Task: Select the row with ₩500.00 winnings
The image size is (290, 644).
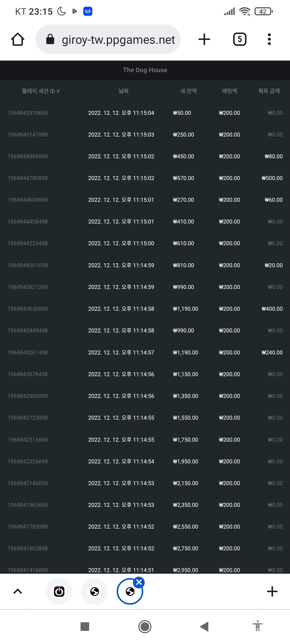Action: pos(145,178)
